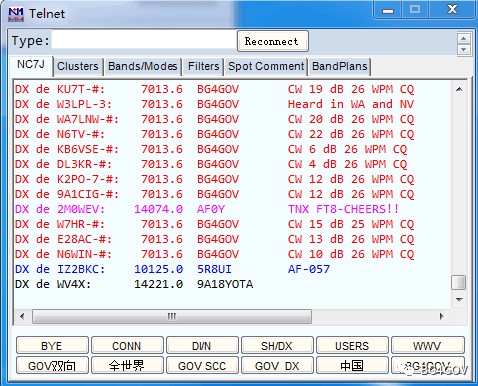Image resolution: width=478 pixels, height=386 pixels.
Task: Click the vertical scrollbar thumb in spot list
Action: (x=459, y=283)
